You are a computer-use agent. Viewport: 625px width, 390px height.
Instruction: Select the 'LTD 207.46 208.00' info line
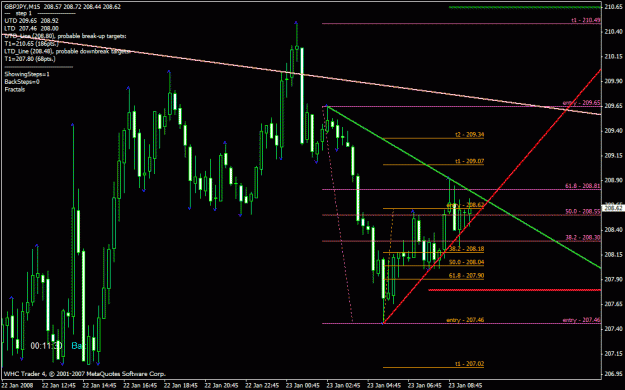point(31,28)
